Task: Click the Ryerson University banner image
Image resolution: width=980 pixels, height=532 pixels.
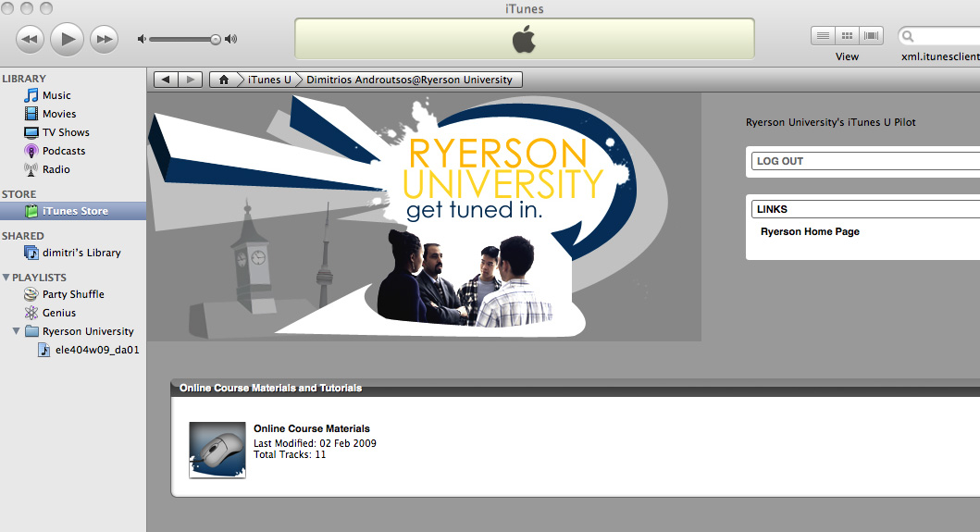Action: [425, 217]
